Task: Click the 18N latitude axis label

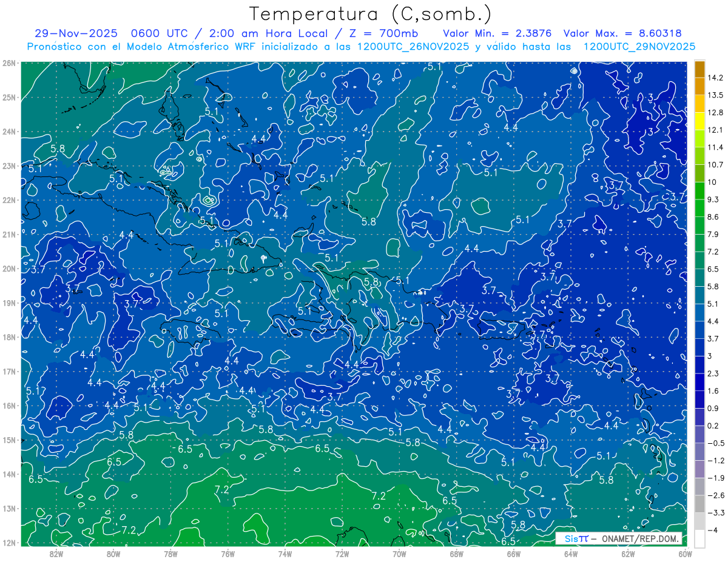Action: 9,337
